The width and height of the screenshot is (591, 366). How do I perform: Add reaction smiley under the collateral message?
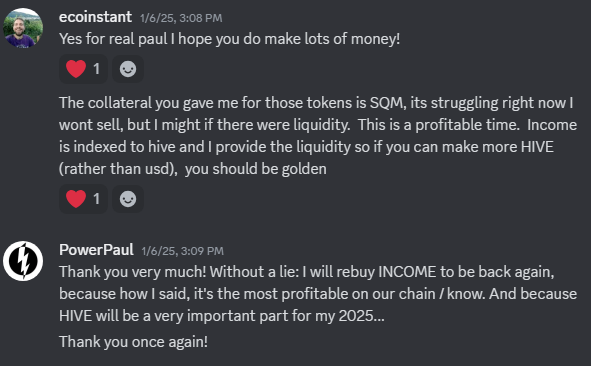tap(128, 199)
